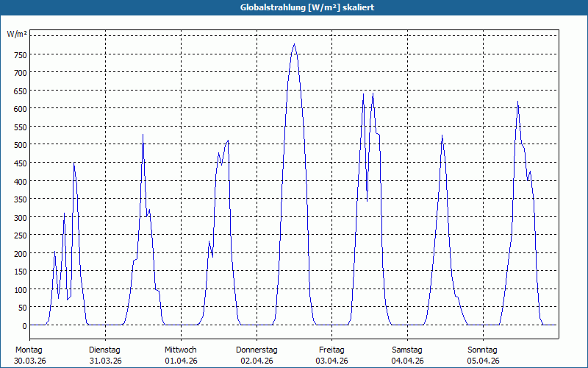This screenshot has height=368, width=588.
Task: Click Monday's highest peak at 450
Action: (74, 163)
